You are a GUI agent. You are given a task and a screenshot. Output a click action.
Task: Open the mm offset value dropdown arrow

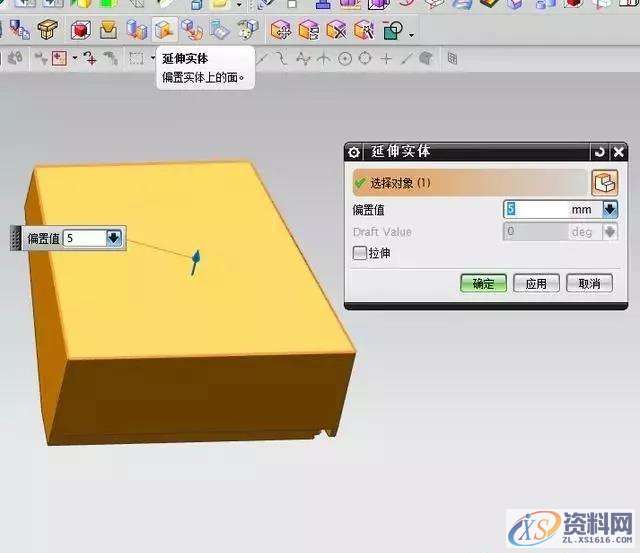tap(609, 210)
